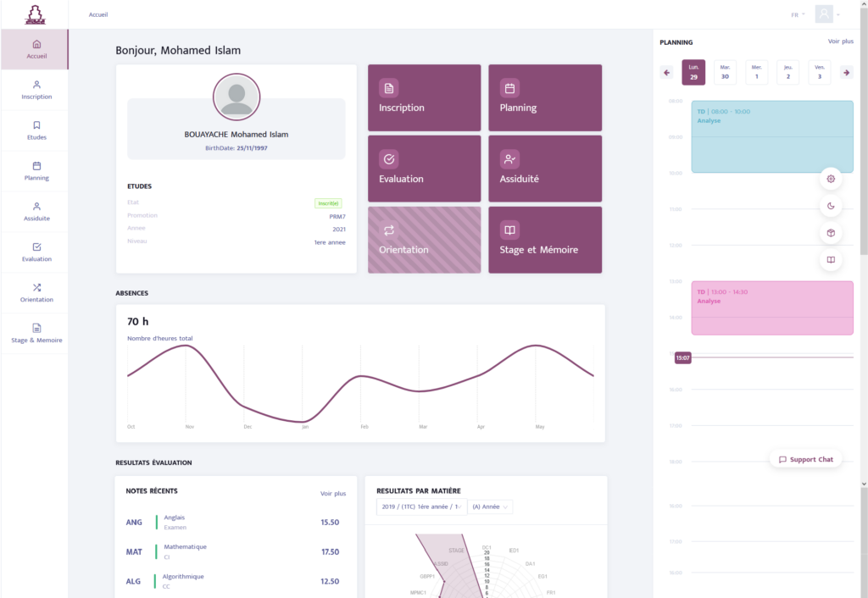868x598 pixels.
Task: Click the name BOUAYACHE Mohamed Islam
Action: click(x=236, y=135)
